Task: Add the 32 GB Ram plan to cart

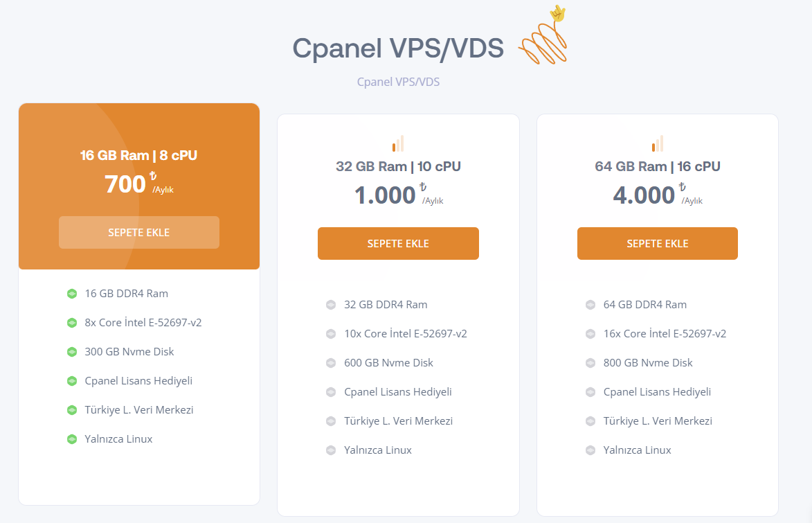Action: [398, 244]
